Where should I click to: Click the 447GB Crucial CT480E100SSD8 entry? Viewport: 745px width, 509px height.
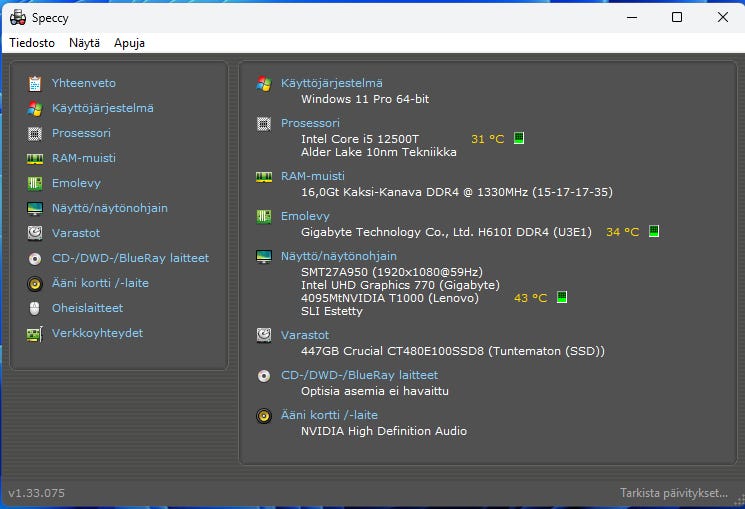tap(453, 351)
